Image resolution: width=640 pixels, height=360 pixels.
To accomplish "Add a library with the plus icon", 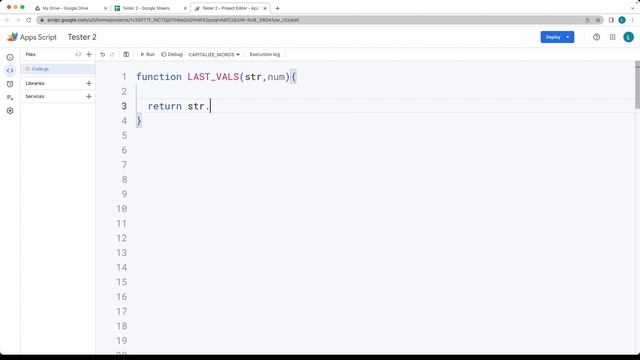I will 89,83.
